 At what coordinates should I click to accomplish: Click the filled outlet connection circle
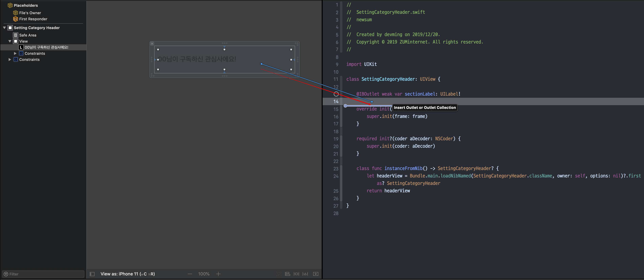pos(336,94)
